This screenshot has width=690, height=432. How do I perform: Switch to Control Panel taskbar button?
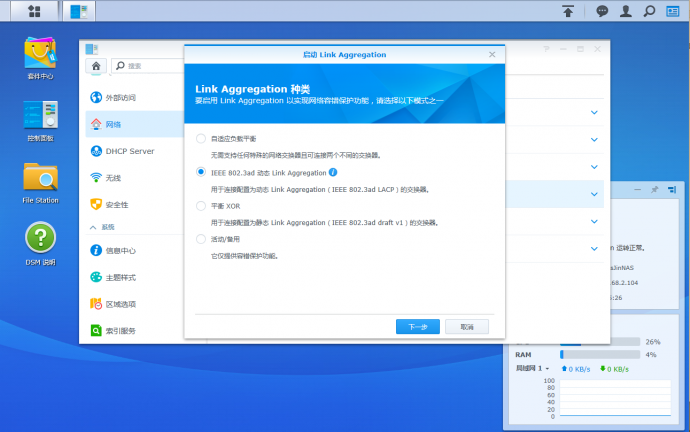[x=79, y=11]
